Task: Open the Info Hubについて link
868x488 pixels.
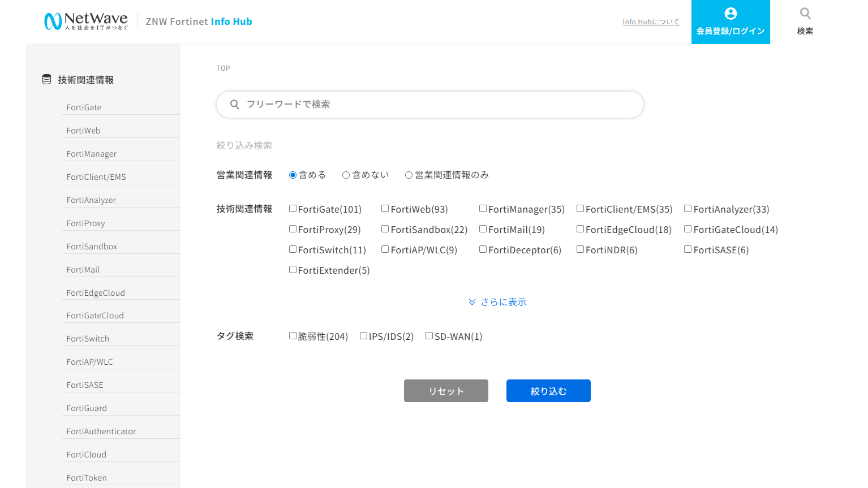Action: click(x=651, y=22)
